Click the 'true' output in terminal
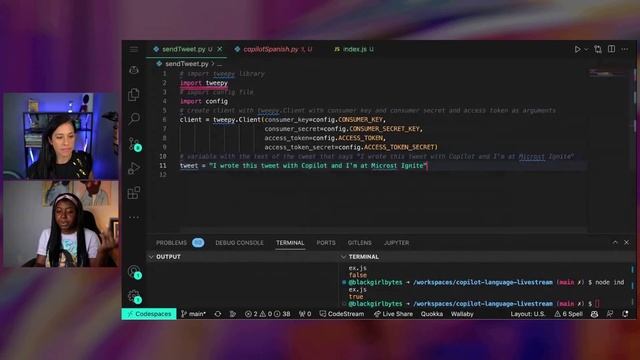 point(356,297)
